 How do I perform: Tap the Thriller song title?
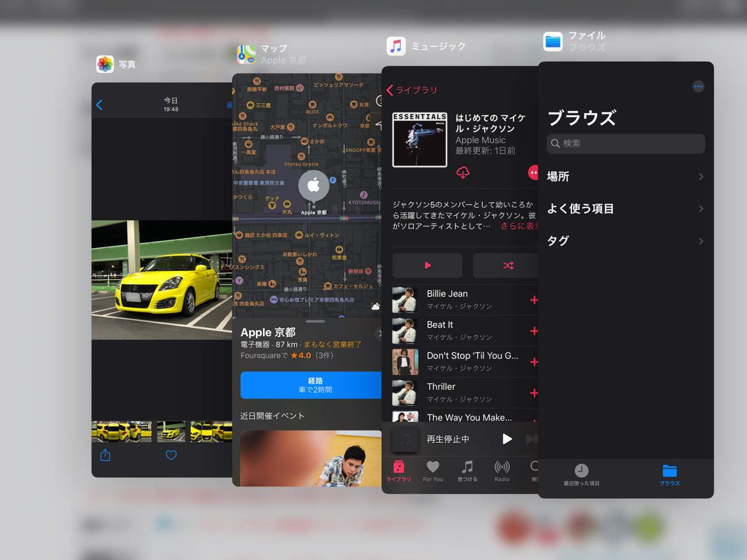coord(441,386)
